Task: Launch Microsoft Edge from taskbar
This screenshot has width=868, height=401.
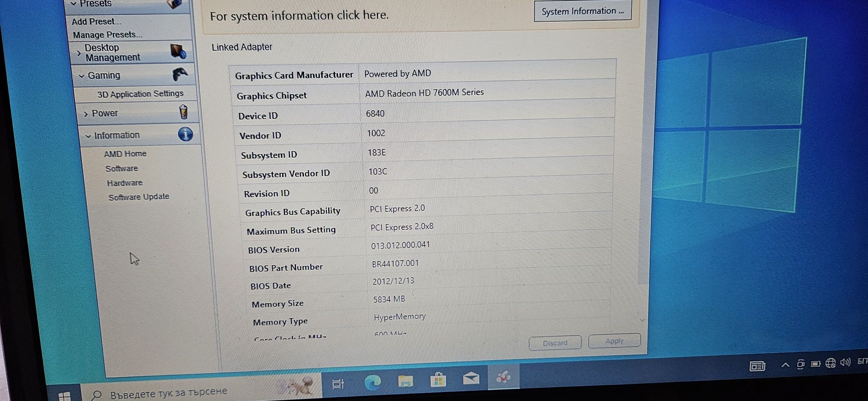Action: tap(372, 382)
